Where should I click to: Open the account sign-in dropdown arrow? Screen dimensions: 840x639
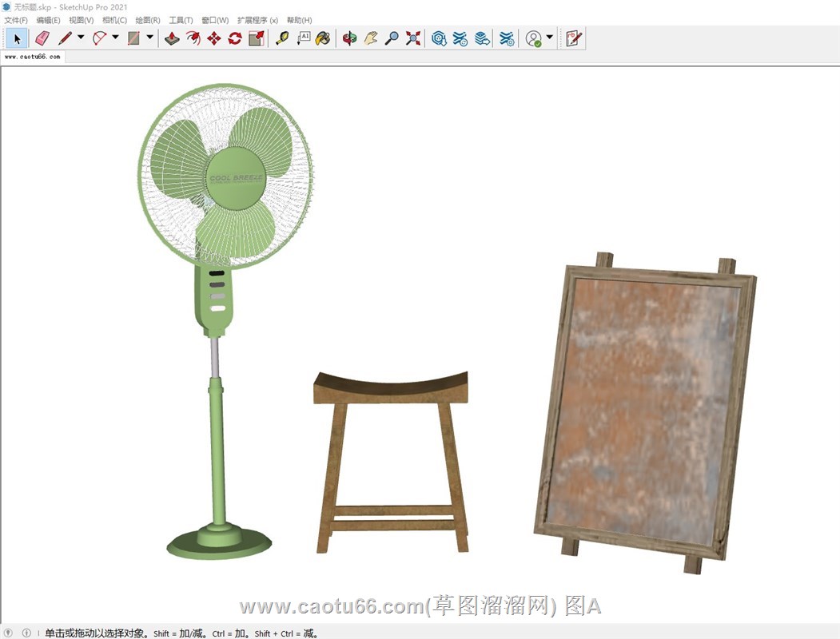click(550, 38)
